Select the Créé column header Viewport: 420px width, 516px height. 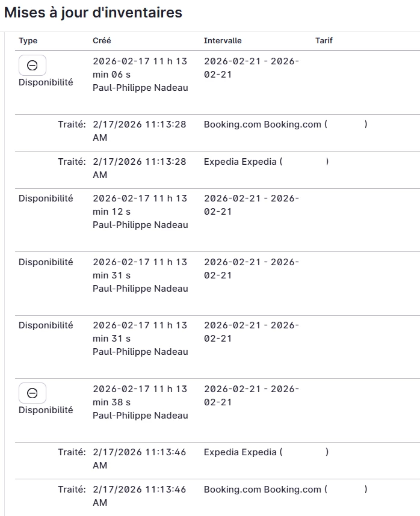(102, 41)
